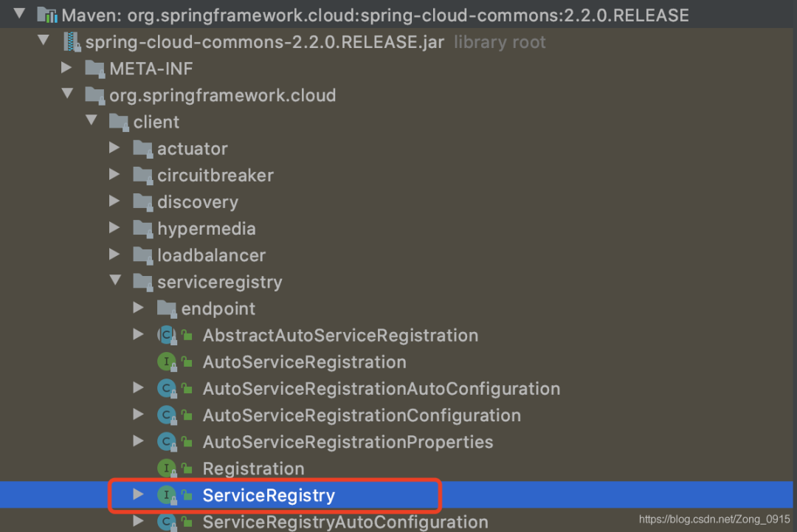This screenshot has width=797, height=532.
Task: Expand the endpoint package
Action: tap(139, 308)
